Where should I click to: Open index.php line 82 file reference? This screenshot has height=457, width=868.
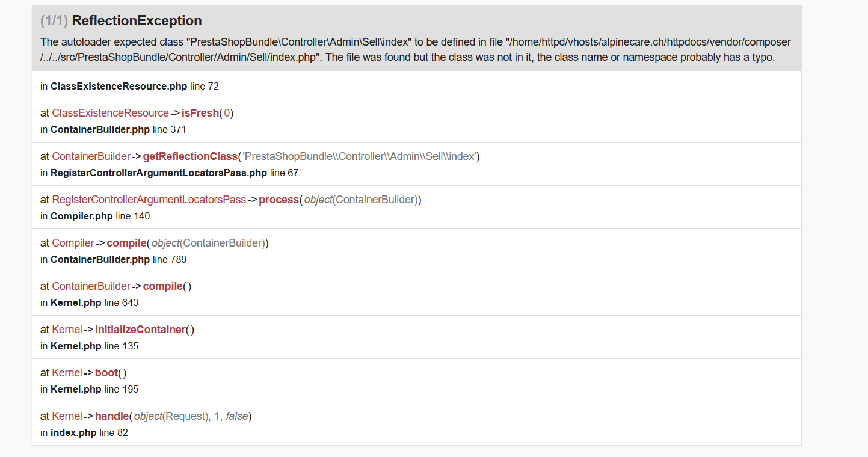coord(73,432)
